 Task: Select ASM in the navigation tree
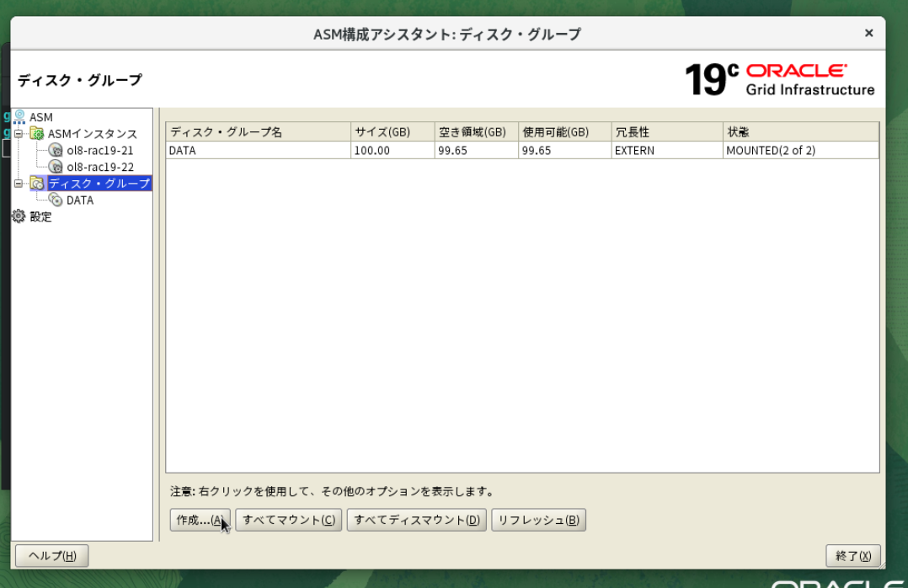[41, 118]
